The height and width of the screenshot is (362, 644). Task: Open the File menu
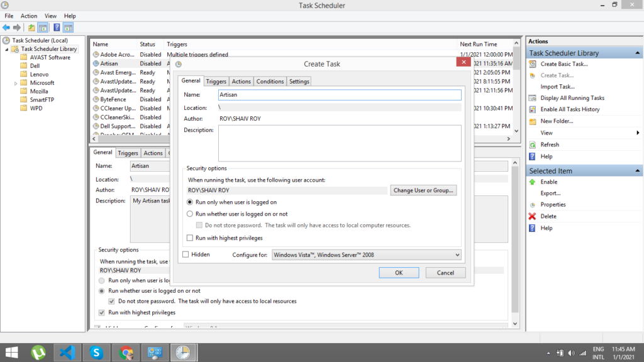pyautogui.click(x=9, y=16)
